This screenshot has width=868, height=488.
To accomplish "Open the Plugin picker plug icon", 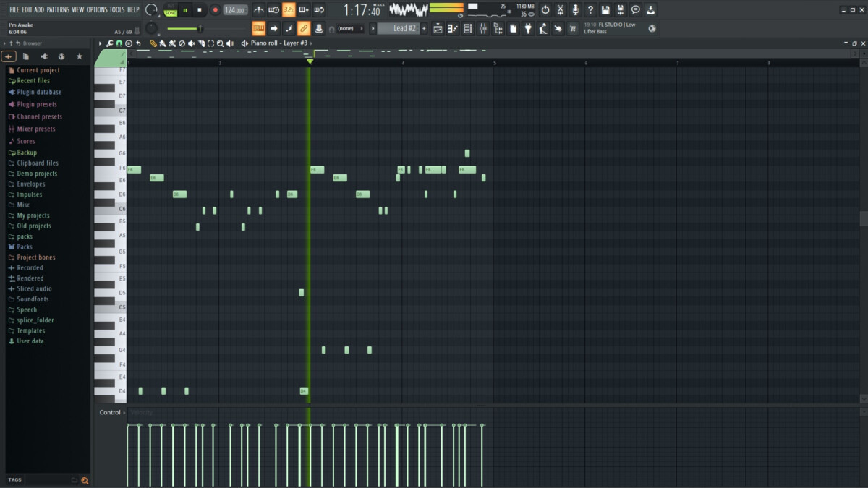I will [x=528, y=29].
